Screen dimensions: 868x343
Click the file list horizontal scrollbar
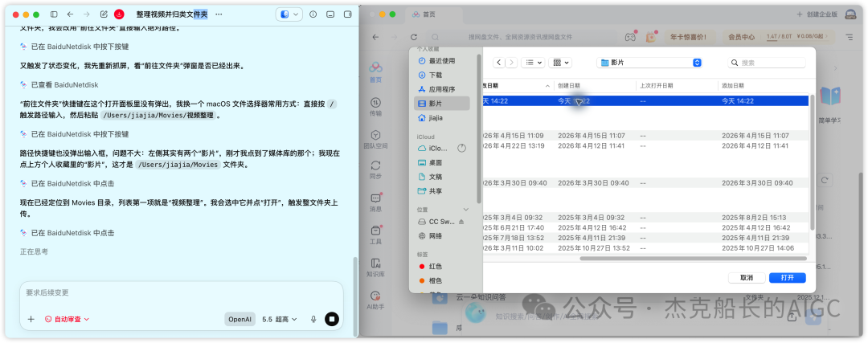[694, 259]
